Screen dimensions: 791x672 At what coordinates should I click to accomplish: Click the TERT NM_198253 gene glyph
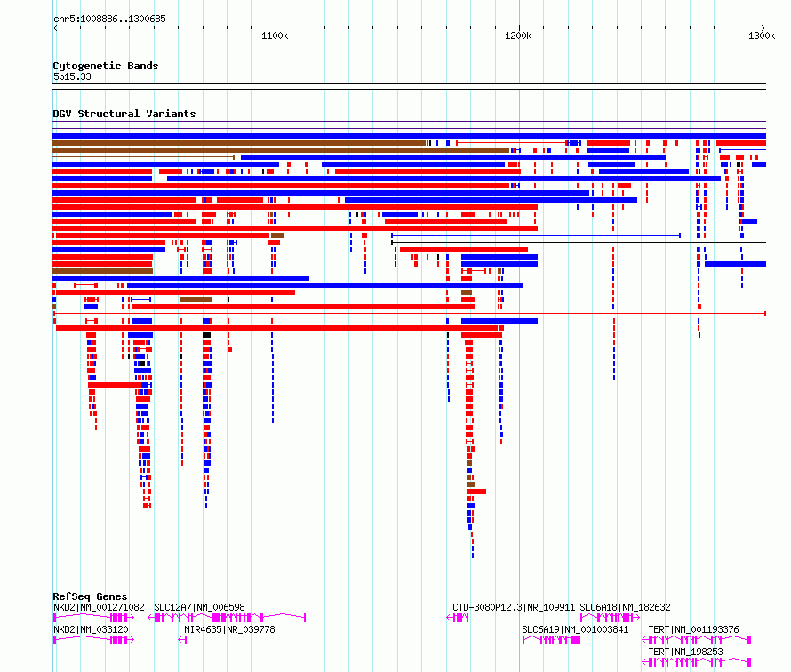tap(696, 662)
